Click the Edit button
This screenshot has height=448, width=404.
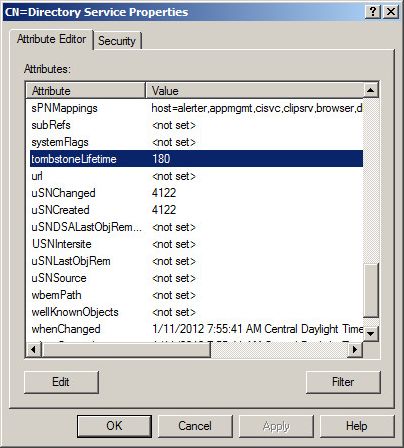tap(61, 382)
